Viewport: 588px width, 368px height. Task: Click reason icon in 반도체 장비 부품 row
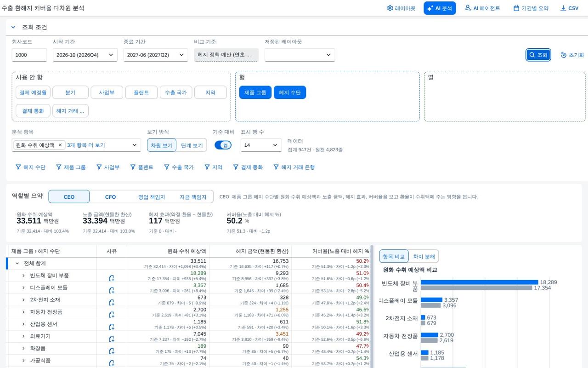pos(112,278)
